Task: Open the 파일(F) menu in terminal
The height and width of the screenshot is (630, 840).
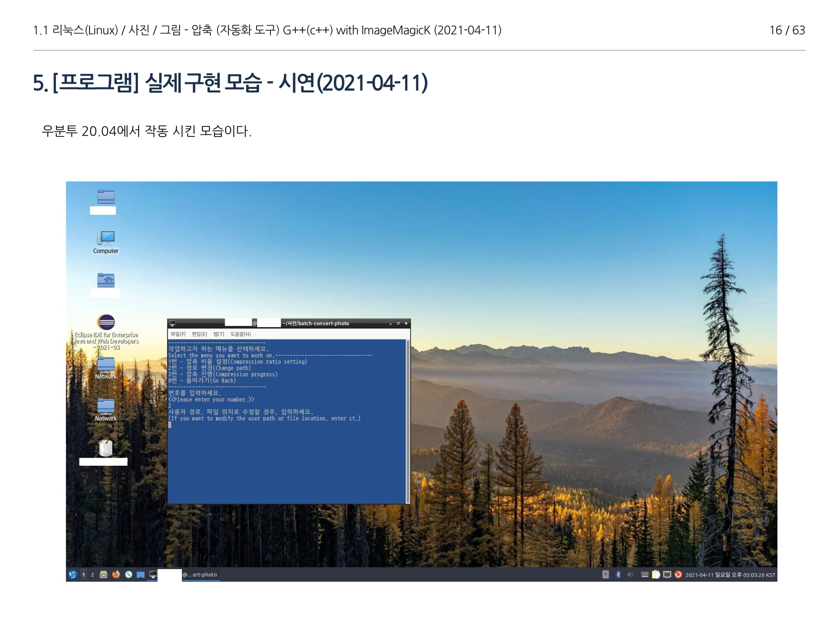Action: [178, 334]
